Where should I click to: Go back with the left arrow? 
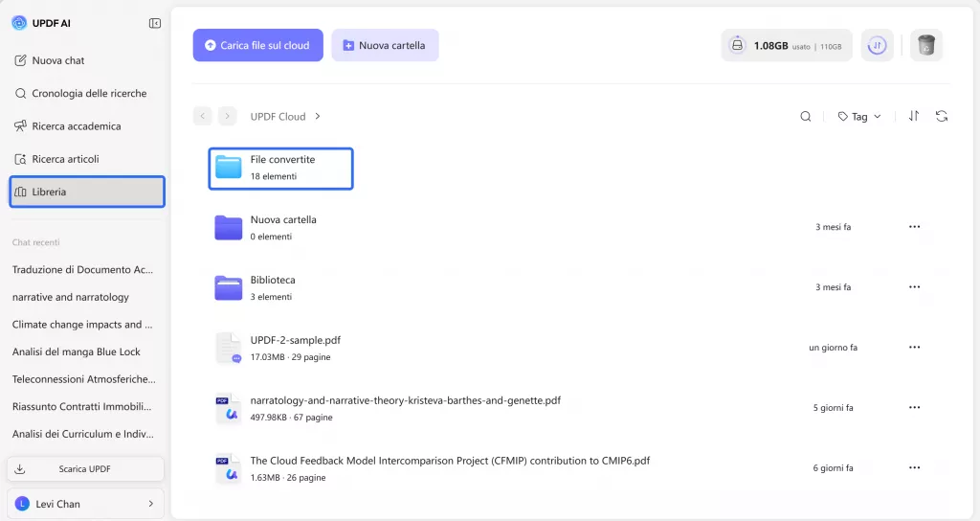(202, 117)
